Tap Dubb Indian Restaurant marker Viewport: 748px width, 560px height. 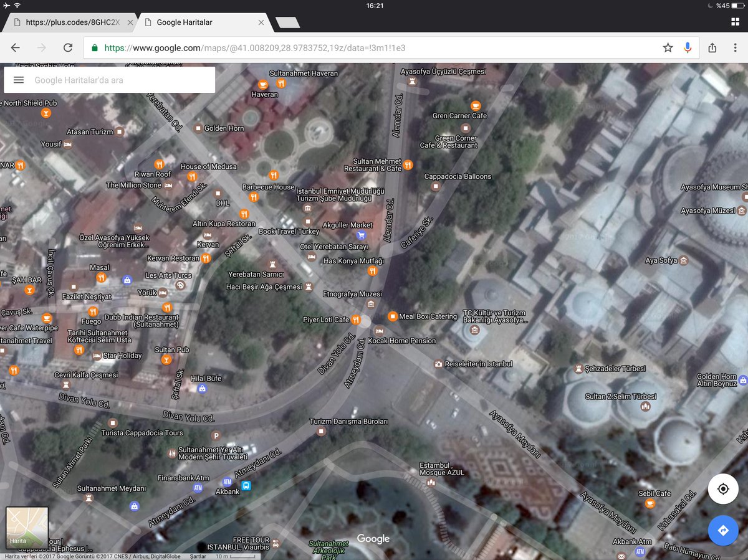click(166, 307)
